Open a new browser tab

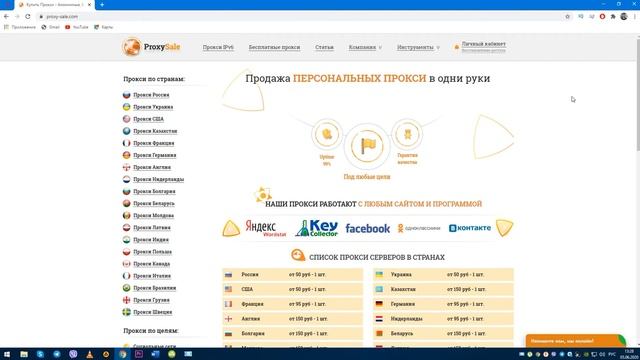(x=102, y=5)
